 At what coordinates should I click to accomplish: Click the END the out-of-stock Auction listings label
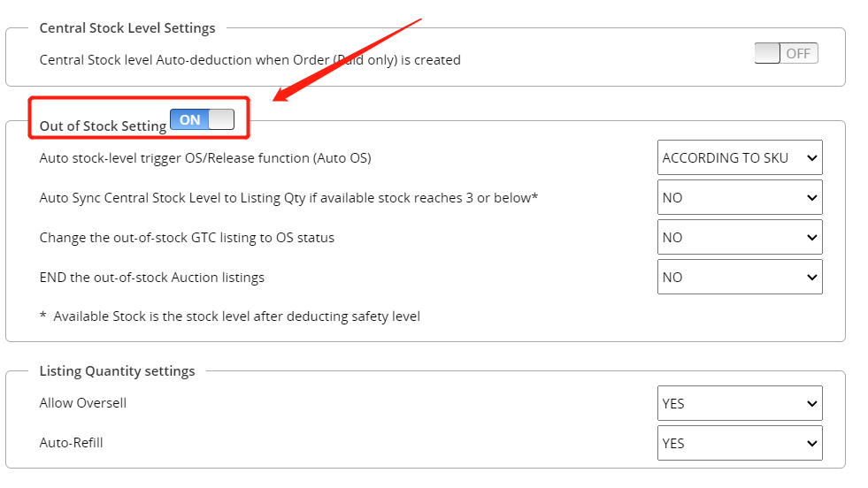tap(151, 278)
